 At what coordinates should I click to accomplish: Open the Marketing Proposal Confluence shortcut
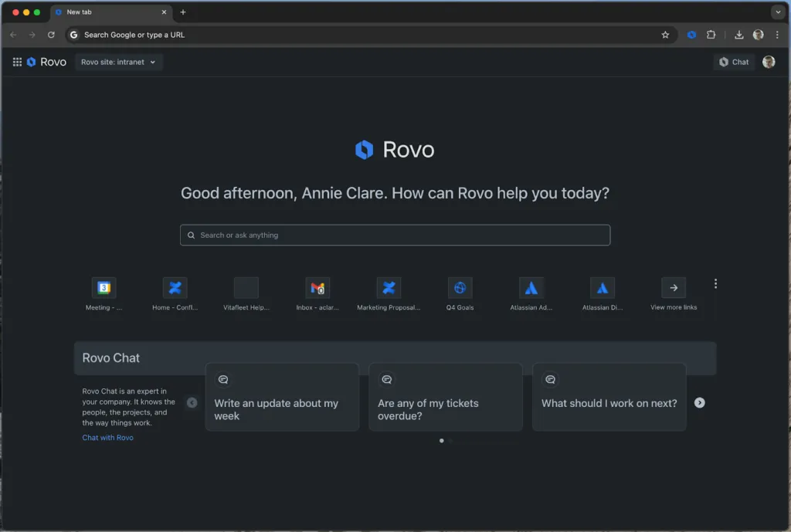tap(389, 288)
